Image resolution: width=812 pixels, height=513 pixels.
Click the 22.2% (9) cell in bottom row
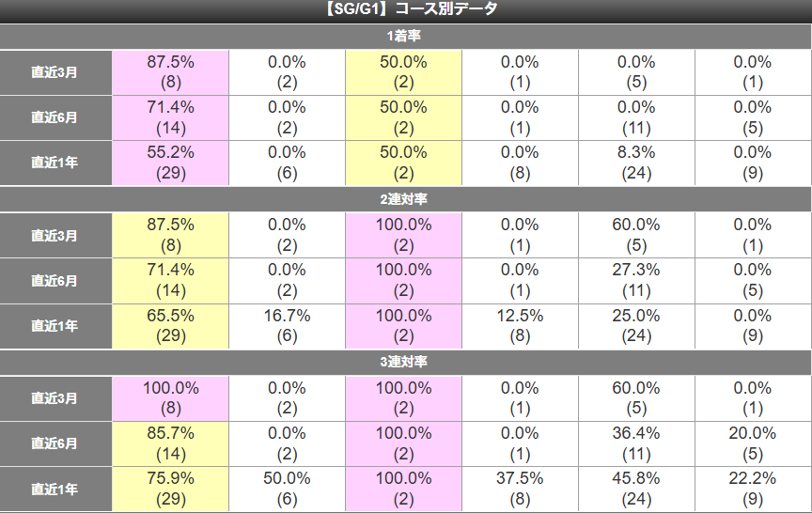click(753, 490)
